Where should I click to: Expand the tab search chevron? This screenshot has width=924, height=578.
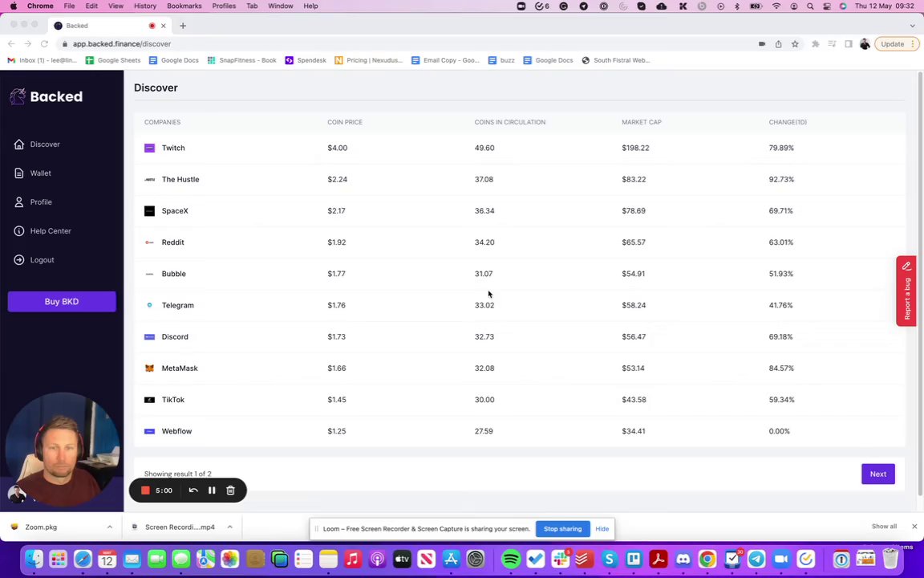[912, 26]
